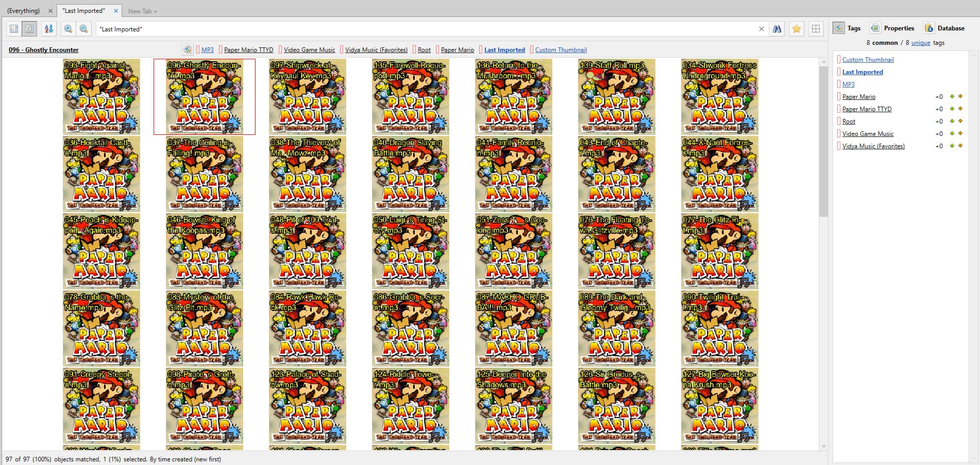Click the zoom out magnifier icon
This screenshot has height=465, width=980.
(83, 29)
